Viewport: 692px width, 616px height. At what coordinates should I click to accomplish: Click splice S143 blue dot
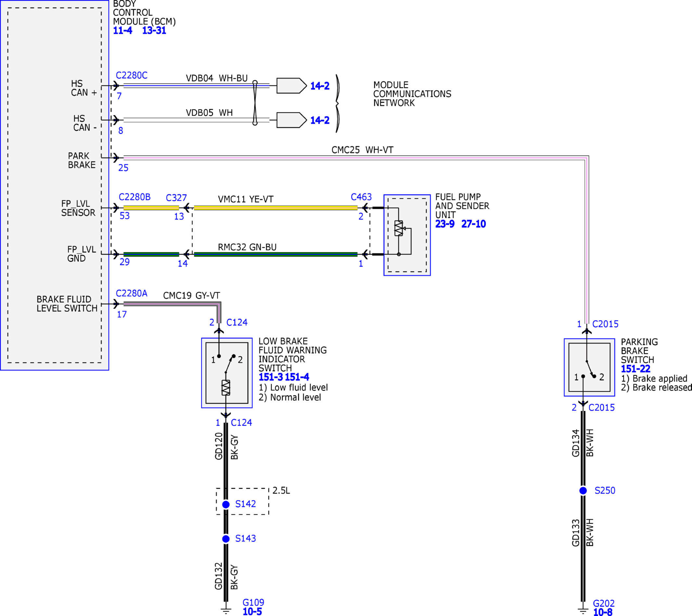[226, 539]
